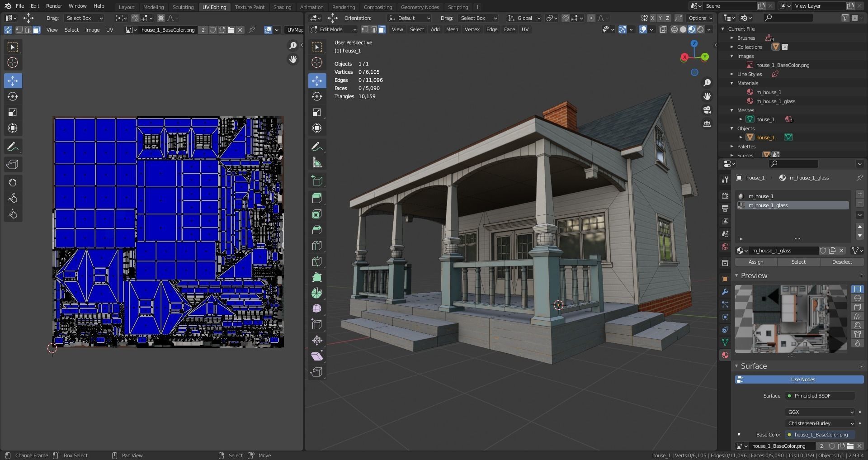Open the GGX distribution dropdown
Image resolution: width=868 pixels, height=460 pixels.
click(820, 412)
